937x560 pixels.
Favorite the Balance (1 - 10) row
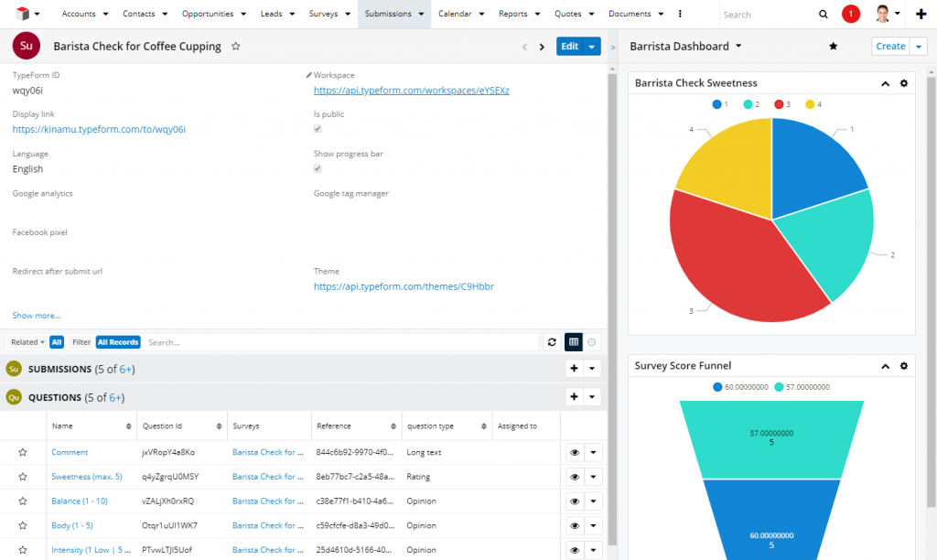pos(23,501)
